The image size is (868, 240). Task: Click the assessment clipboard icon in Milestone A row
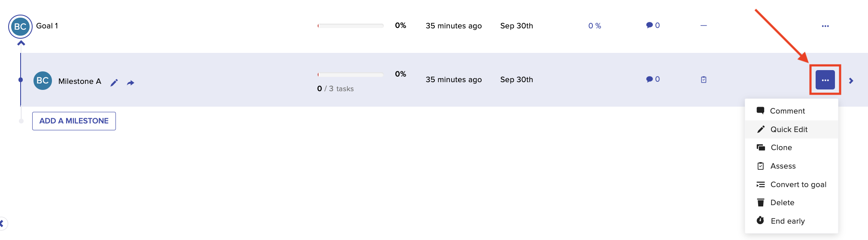pyautogui.click(x=704, y=80)
